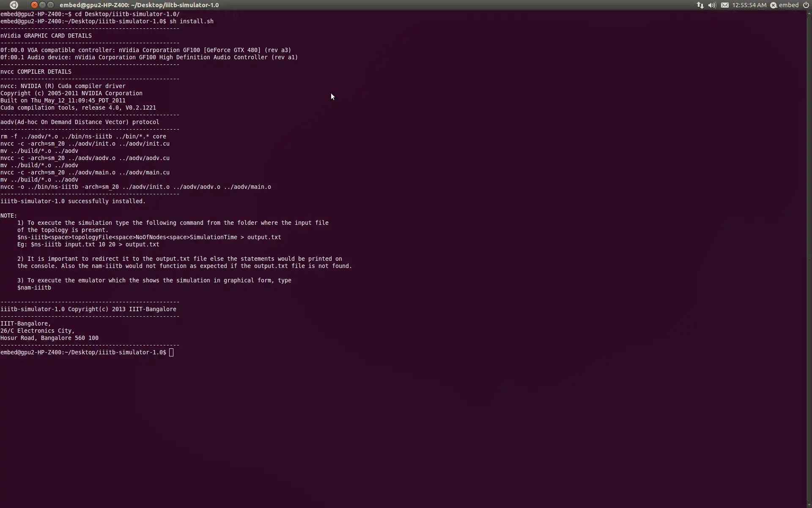This screenshot has width=812, height=508.
Task: Open the sound volume indicator
Action: pyautogui.click(x=712, y=5)
